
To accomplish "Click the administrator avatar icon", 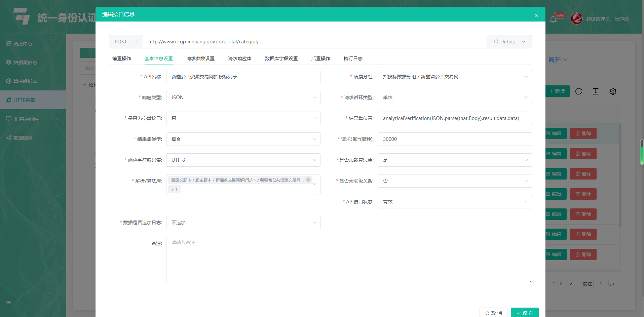I will tap(576, 18).
